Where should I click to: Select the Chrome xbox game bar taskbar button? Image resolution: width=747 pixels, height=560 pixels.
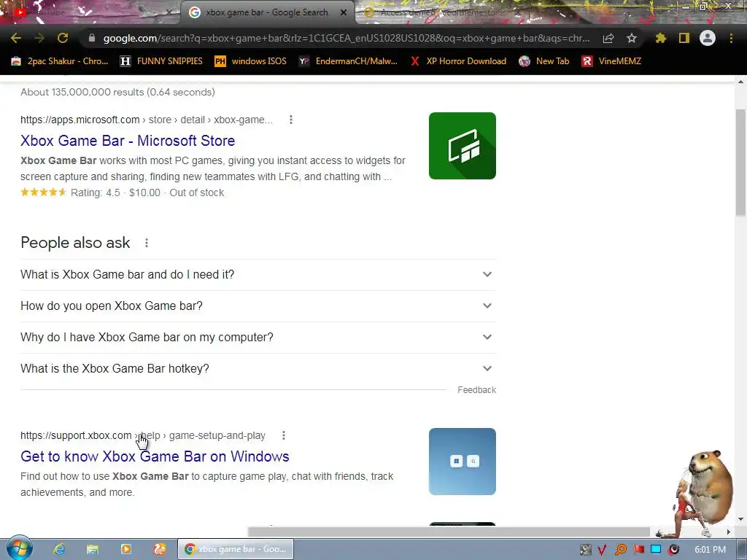pos(236,549)
